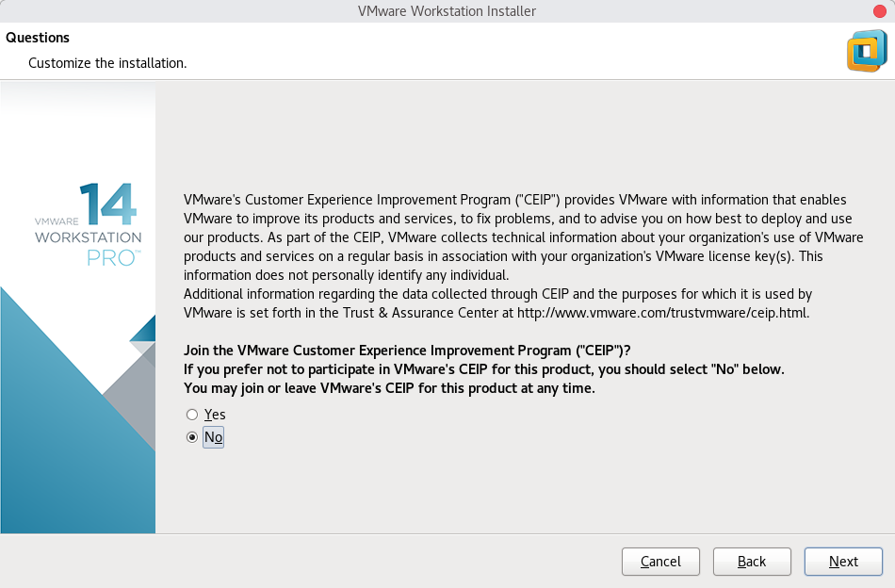The image size is (895, 588).
Task: Close the installer with the red button
Action: [880, 10]
